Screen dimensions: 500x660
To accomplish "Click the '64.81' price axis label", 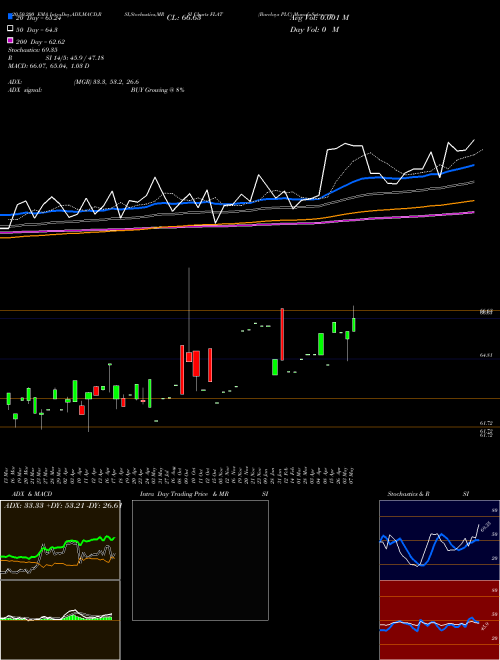I will pos(486,355).
